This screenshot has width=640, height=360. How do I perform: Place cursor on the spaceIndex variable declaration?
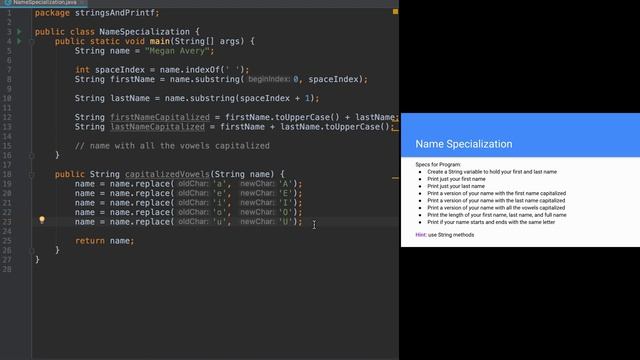click(x=120, y=70)
